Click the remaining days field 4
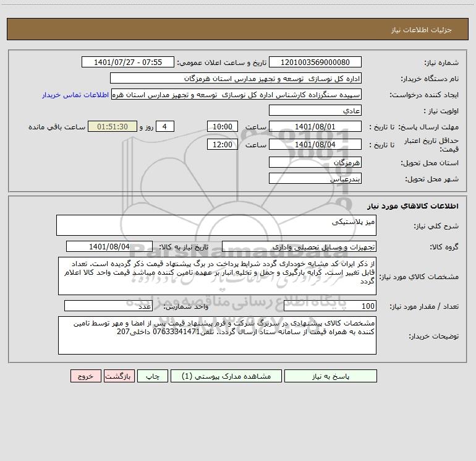Screen dimensions: 476x461 [x=165, y=127]
